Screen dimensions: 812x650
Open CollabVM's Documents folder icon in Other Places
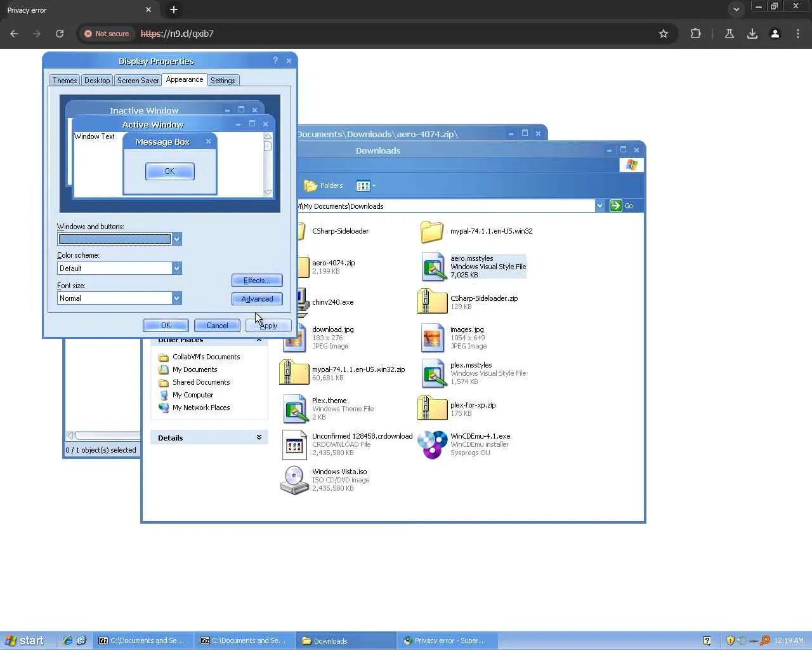pyautogui.click(x=164, y=357)
